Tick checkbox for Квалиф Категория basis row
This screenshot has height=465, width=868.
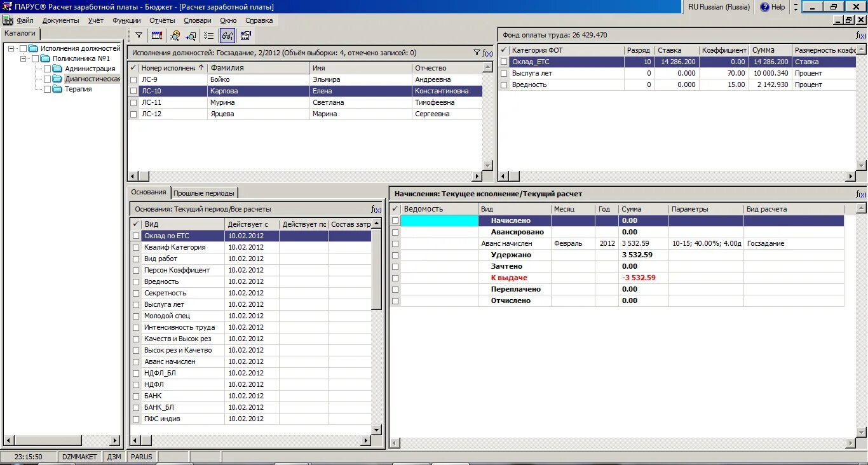(136, 247)
